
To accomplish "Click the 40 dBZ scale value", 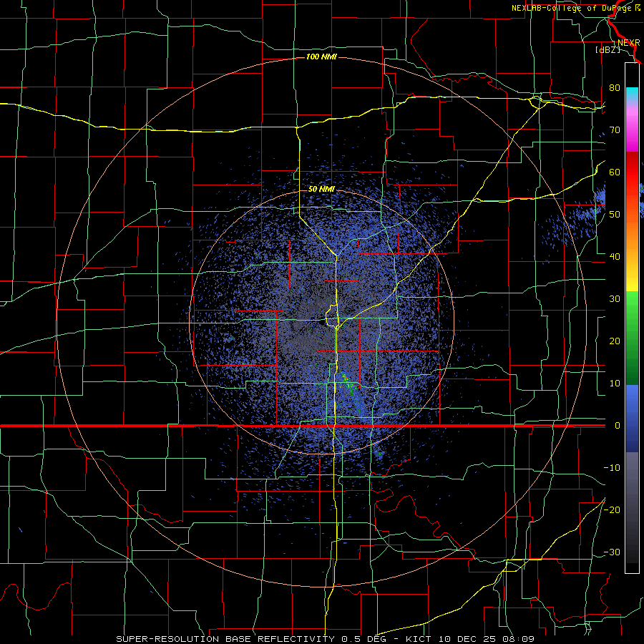I will pos(615,257).
